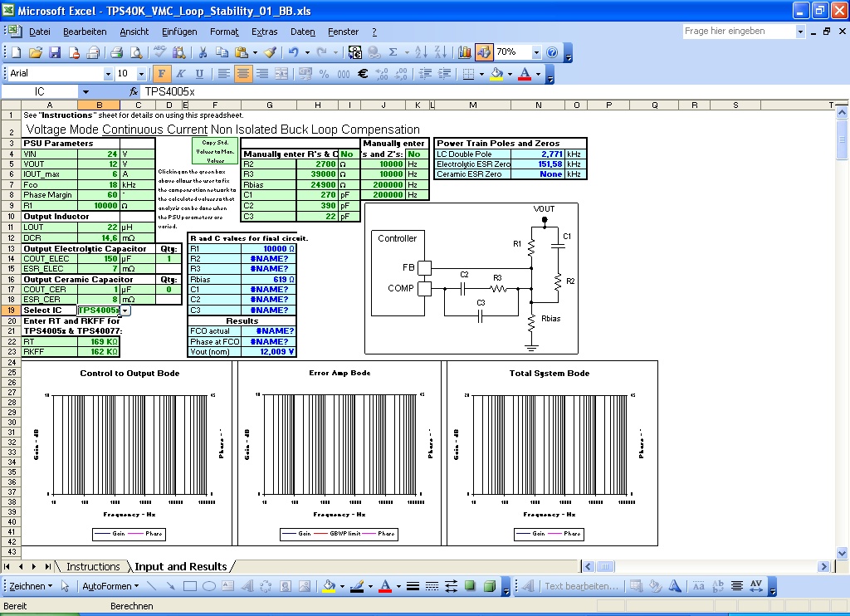Jump to last sheet with tab navigation button

click(x=47, y=567)
